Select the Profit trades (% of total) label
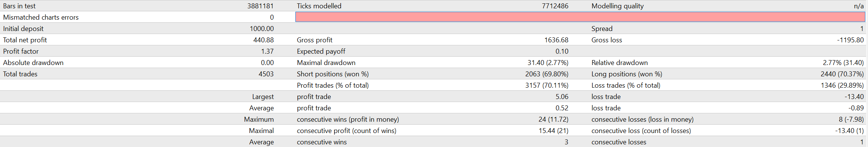 click(x=333, y=85)
